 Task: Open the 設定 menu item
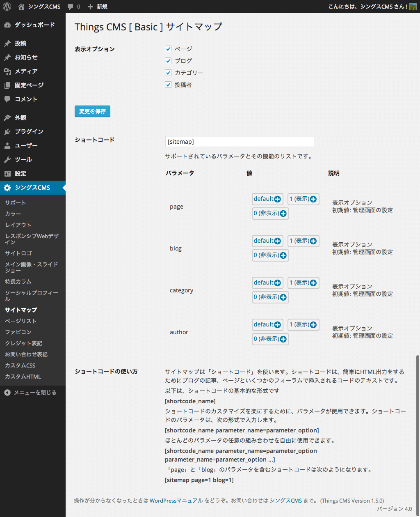click(x=33, y=174)
